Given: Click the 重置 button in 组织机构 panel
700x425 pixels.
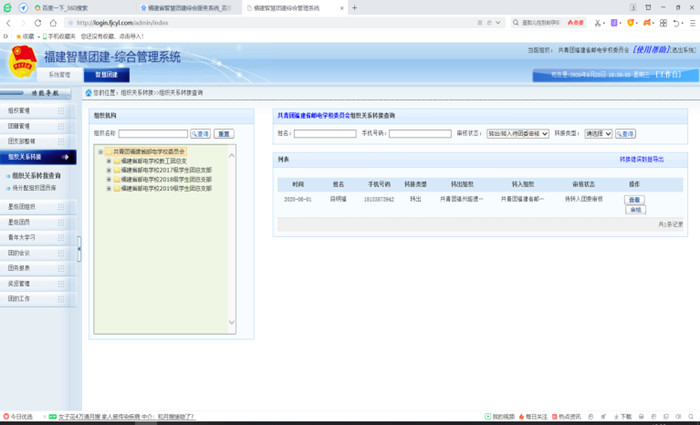Looking at the screenshot, I should 224,133.
